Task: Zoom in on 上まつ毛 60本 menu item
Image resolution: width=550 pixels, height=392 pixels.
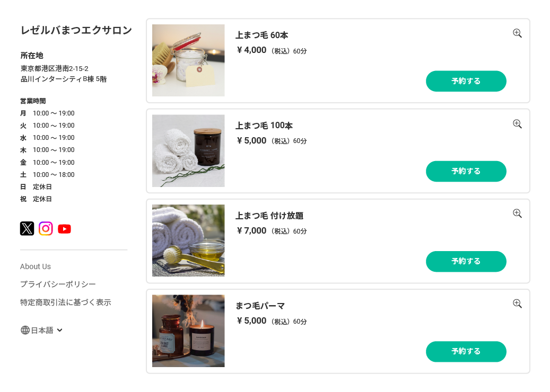Action: tap(517, 33)
